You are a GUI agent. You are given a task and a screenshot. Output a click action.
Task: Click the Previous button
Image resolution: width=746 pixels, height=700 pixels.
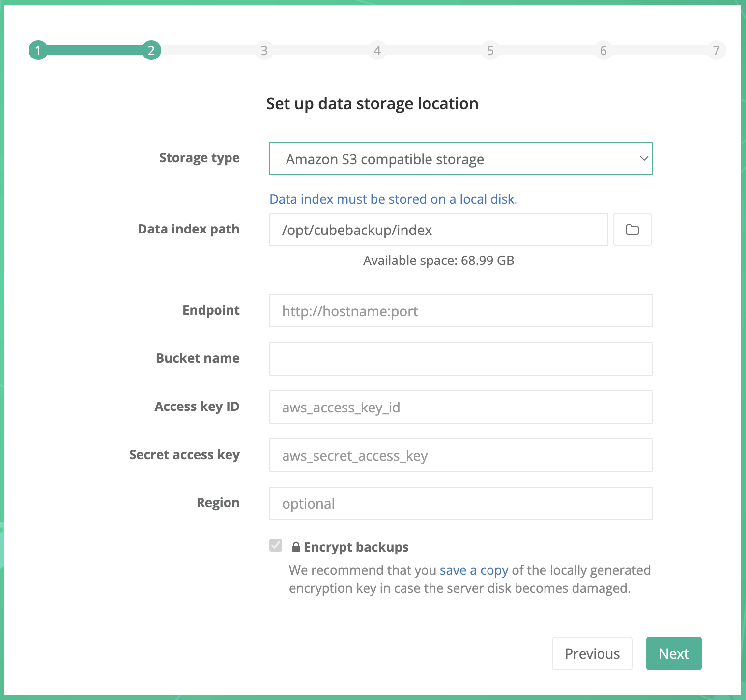(592, 653)
